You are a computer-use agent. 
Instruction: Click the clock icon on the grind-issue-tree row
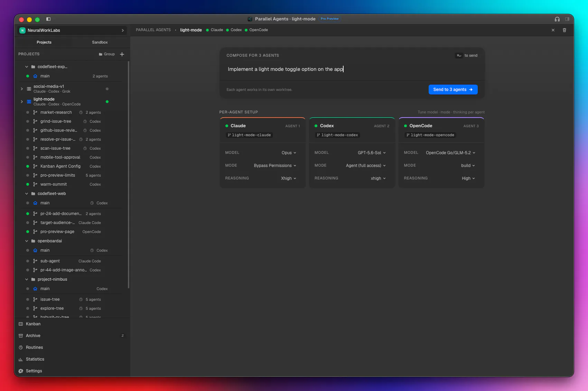85,121
